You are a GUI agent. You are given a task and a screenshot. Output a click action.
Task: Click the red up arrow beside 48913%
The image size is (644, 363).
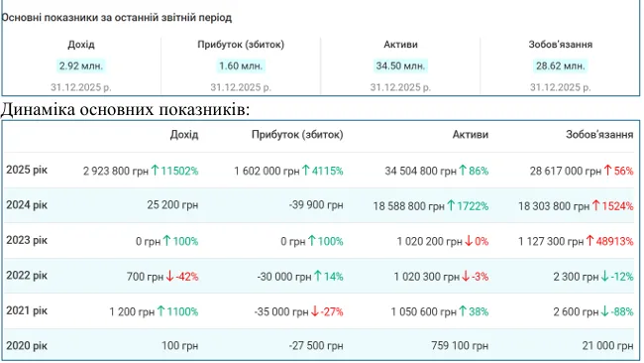click(590, 241)
